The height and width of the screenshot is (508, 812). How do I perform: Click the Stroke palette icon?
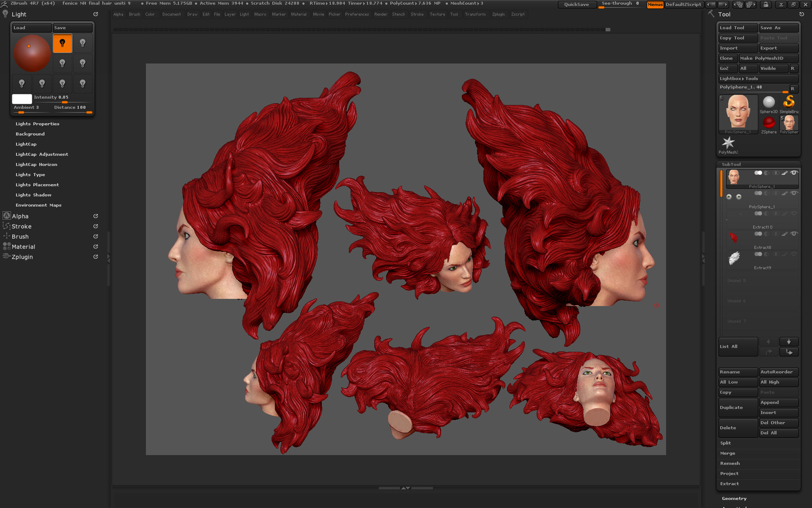click(7, 226)
